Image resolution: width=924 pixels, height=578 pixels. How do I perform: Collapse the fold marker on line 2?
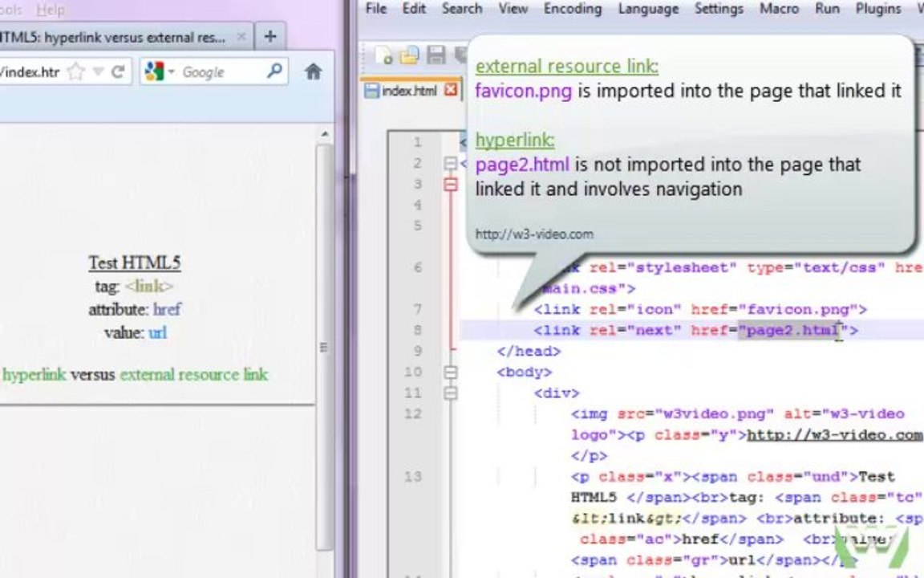pyautogui.click(x=450, y=164)
